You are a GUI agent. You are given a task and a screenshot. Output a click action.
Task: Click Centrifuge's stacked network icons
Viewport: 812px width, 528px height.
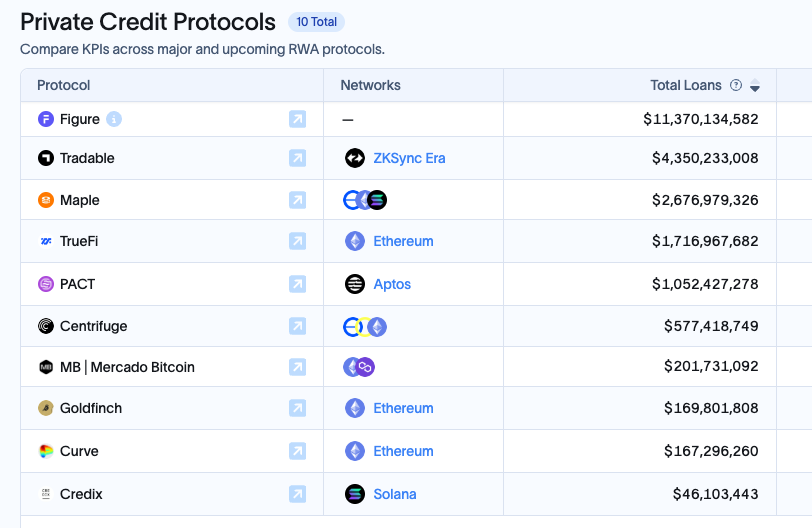tap(365, 327)
